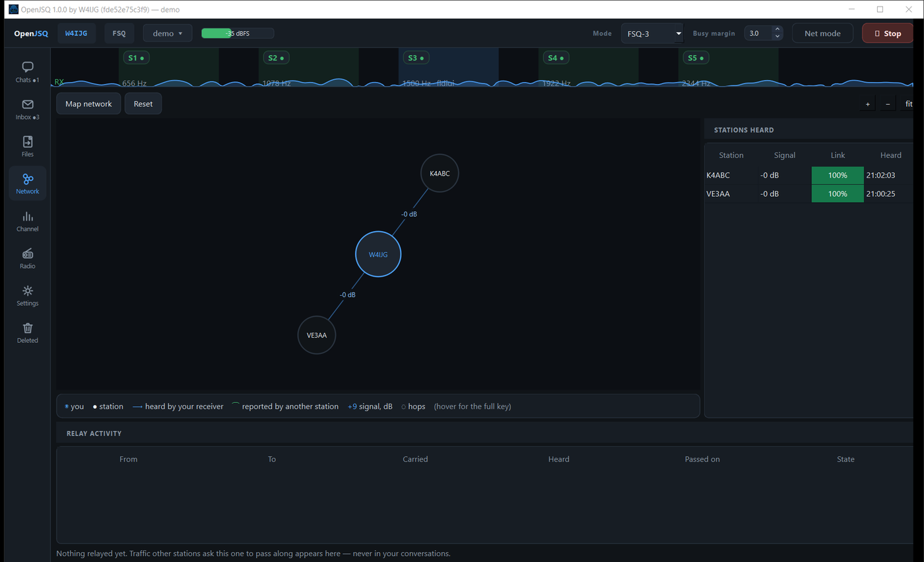Viewport: 924px width, 562px height.
Task: Click the 100% link cell for K4ABC
Action: coord(838,175)
